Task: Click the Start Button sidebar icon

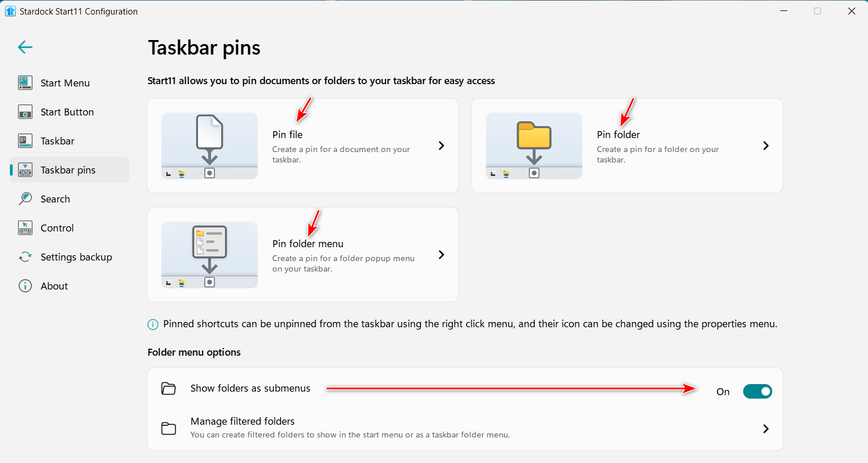Action: tap(25, 112)
